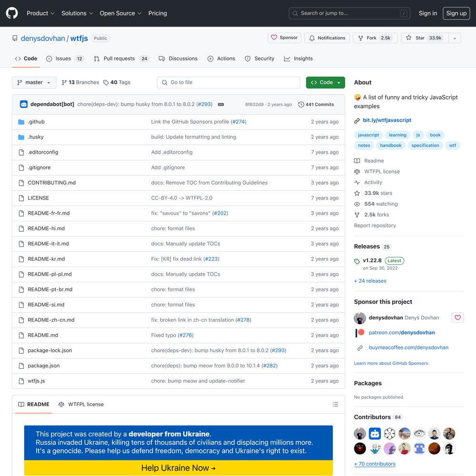476x476 pixels.
Task: Click the Sign in link
Action: pyautogui.click(x=428, y=13)
